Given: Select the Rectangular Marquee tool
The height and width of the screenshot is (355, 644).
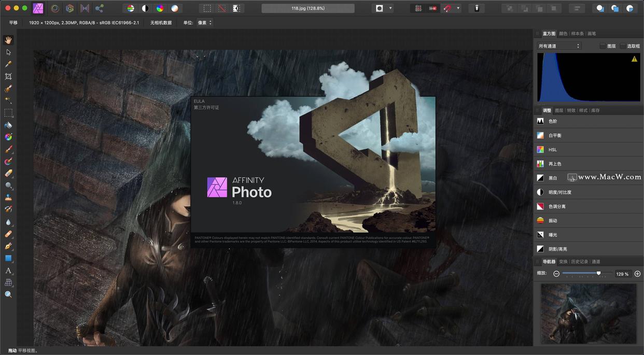Looking at the screenshot, I should point(8,113).
